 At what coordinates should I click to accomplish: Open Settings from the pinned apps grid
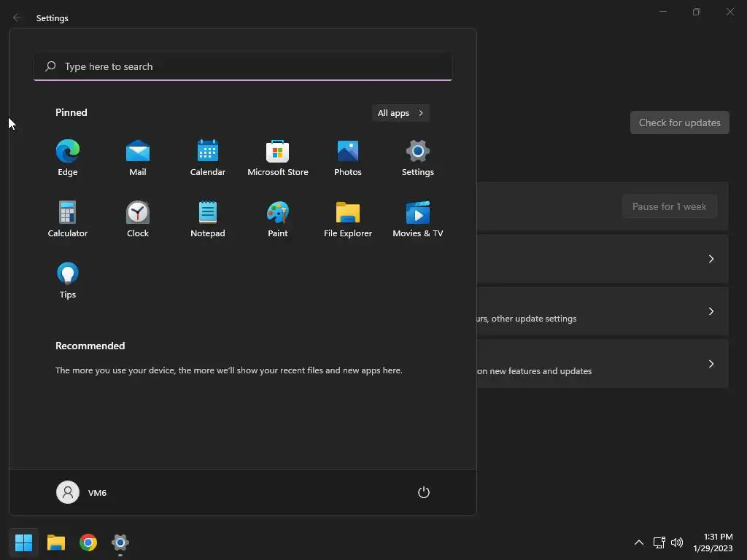tap(418, 158)
